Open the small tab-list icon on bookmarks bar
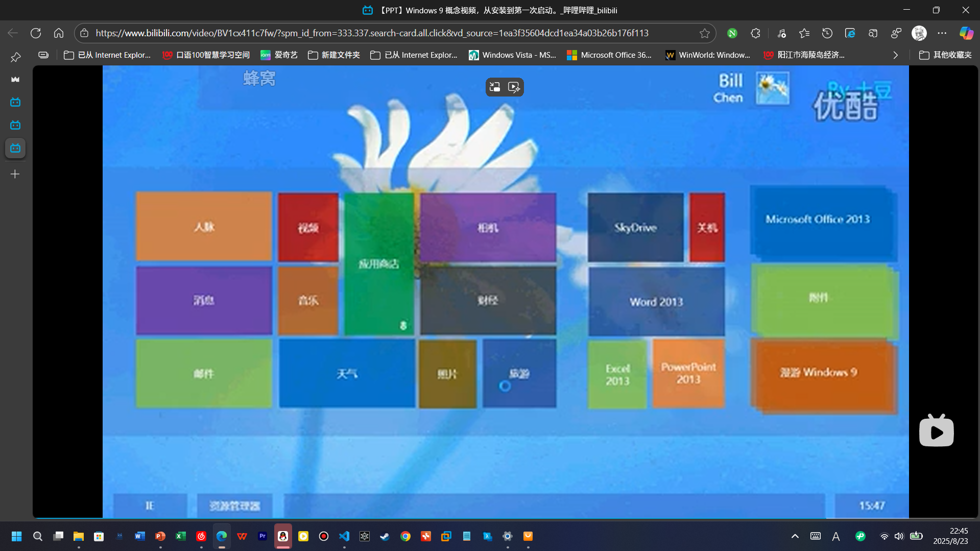Screen dimensions: 980x551 click(43, 55)
